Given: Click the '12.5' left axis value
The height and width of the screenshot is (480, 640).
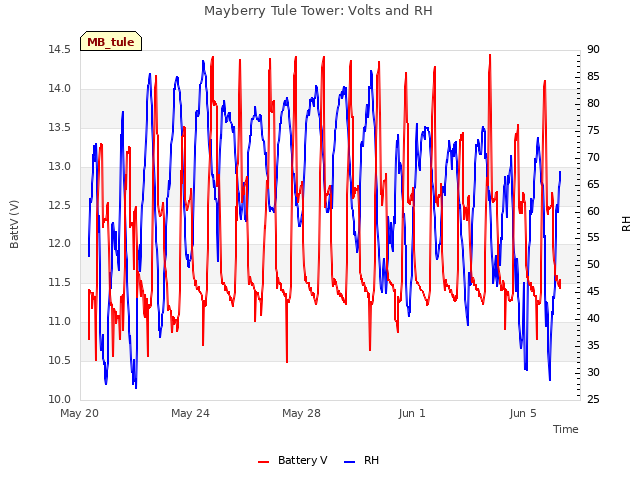Looking at the screenshot, I should (x=60, y=205).
